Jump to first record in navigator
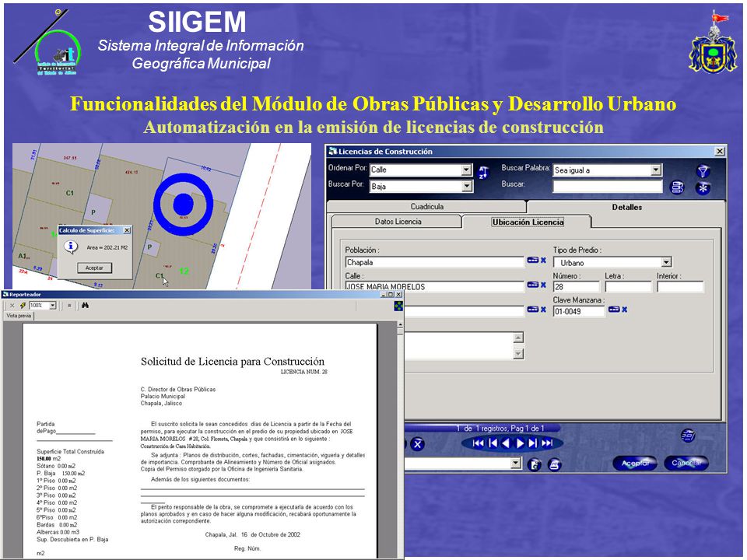Screen dimensions: 747x560 tap(478, 443)
